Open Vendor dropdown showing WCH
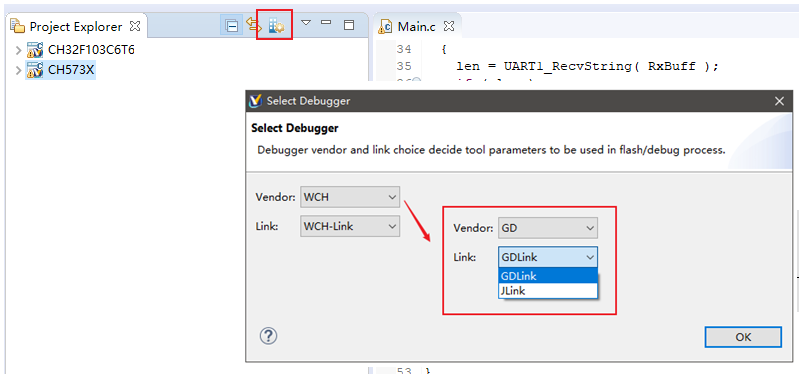Screen dimensions: 804x374 coord(350,197)
